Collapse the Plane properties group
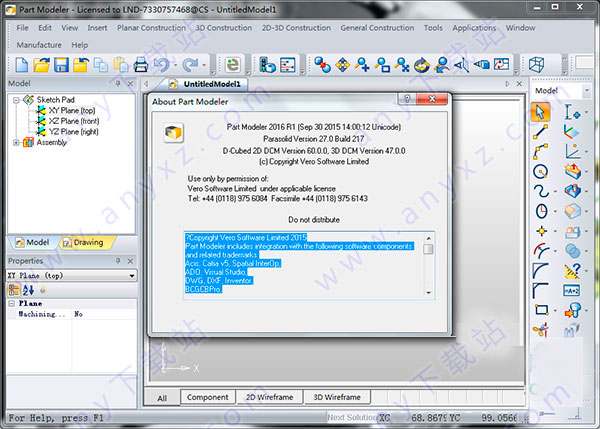This screenshot has height=429, width=600. (x=11, y=303)
